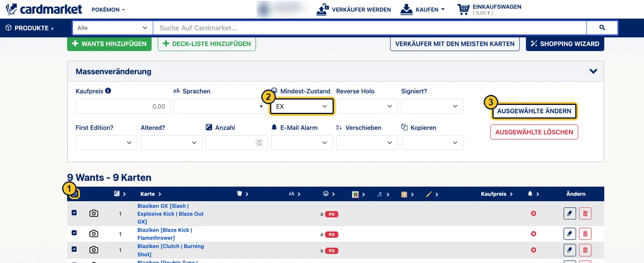Open the Produkte menu
Viewport: 644px width, 263px height.
pos(29,28)
